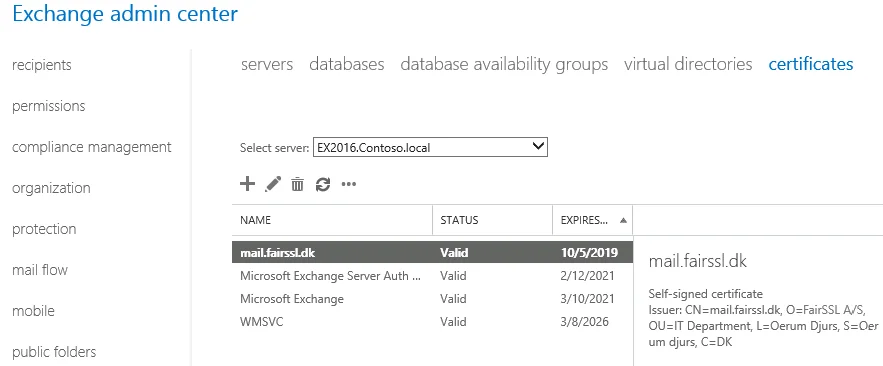Viewport: 883px width, 366px height.
Task: Select the certificates tab
Action: [811, 64]
